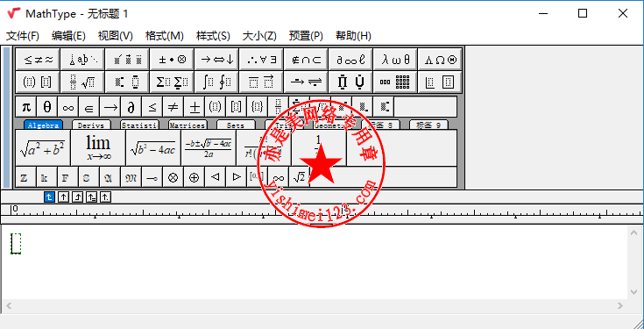Image resolution: width=644 pixels, height=329 pixels.
Task: Open the operator symbols palette (±•⊗)
Action: point(172,60)
